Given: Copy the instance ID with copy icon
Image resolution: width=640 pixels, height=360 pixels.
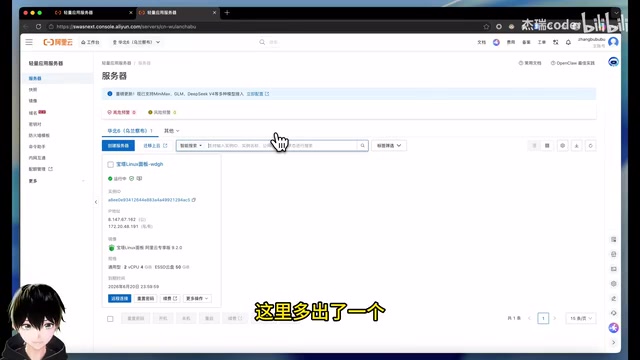Looking at the screenshot, I should [x=194, y=200].
